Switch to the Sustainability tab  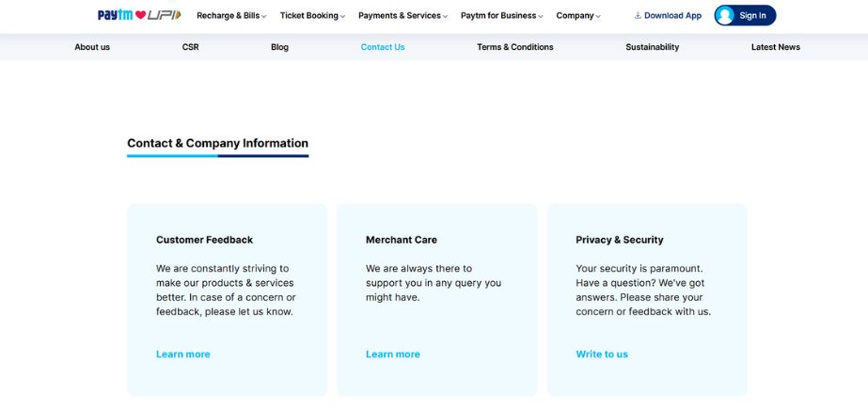click(652, 47)
